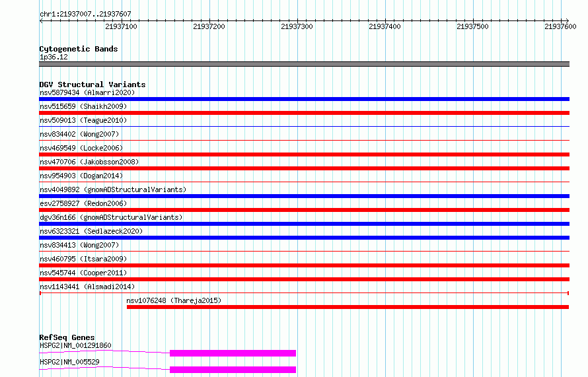Click the Cytogenetic Bands track heading
The height and width of the screenshot is (377, 588).
[x=79, y=49]
